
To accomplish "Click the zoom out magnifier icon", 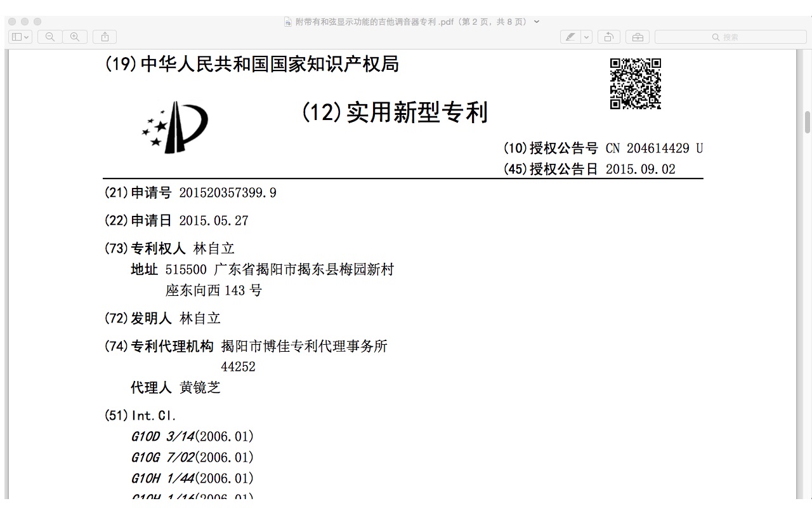I will 50,37.
